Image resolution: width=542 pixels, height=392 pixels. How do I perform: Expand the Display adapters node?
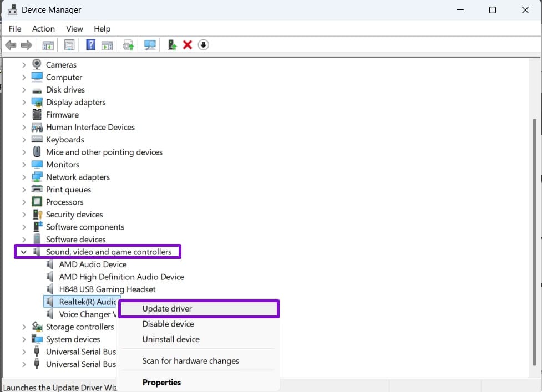(x=24, y=102)
